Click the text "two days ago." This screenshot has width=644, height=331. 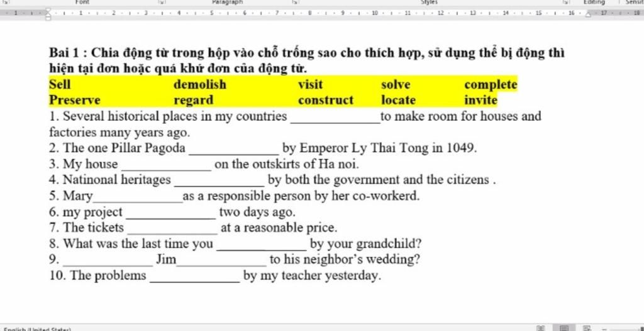257,213
